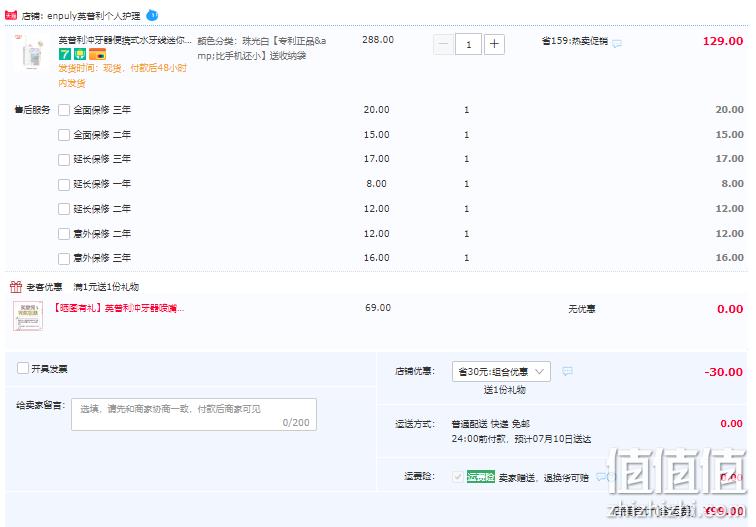Click the 给卖家留言 message text box
Image resolution: width=756 pixels, height=527 pixels.
pos(194,414)
